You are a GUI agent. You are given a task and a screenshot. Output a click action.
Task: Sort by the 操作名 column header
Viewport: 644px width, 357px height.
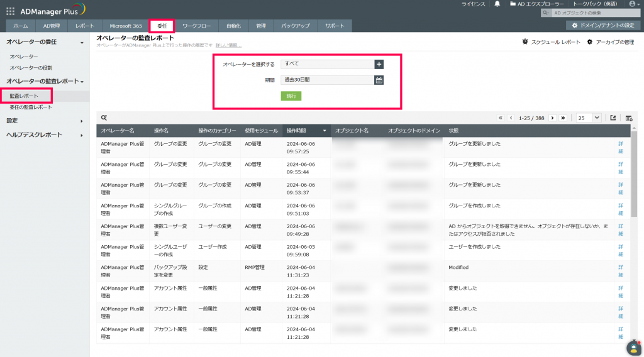coord(161,131)
